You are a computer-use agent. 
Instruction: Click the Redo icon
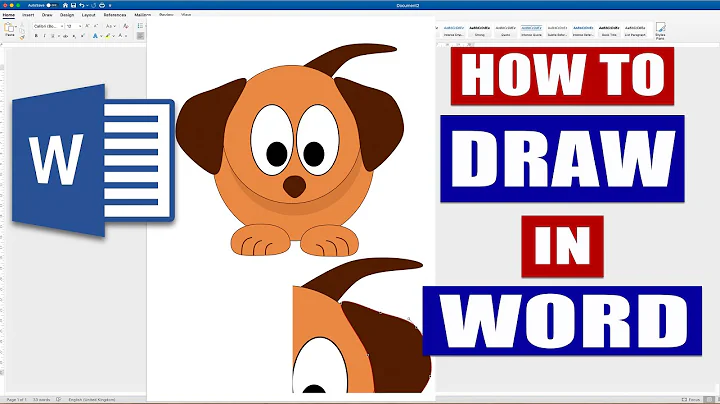[x=94, y=5]
